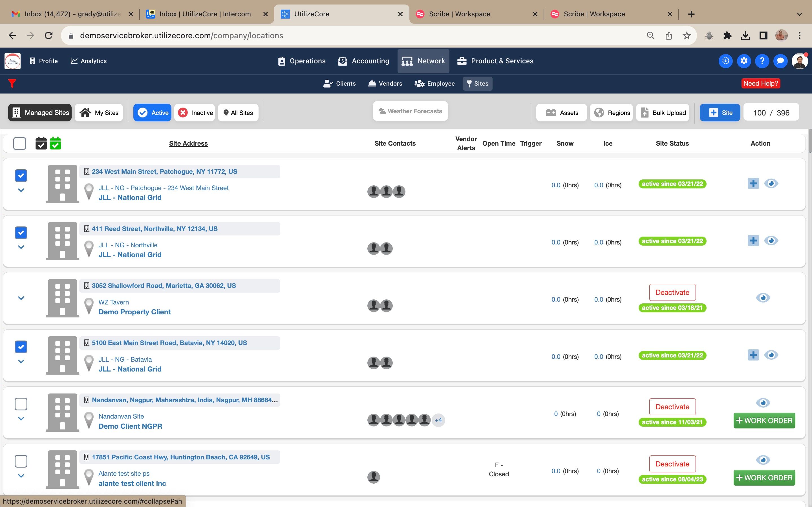The width and height of the screenshot is (812, 507).
Task: Click WORK ORDER button for Alante site
Action: click(764, 477)
